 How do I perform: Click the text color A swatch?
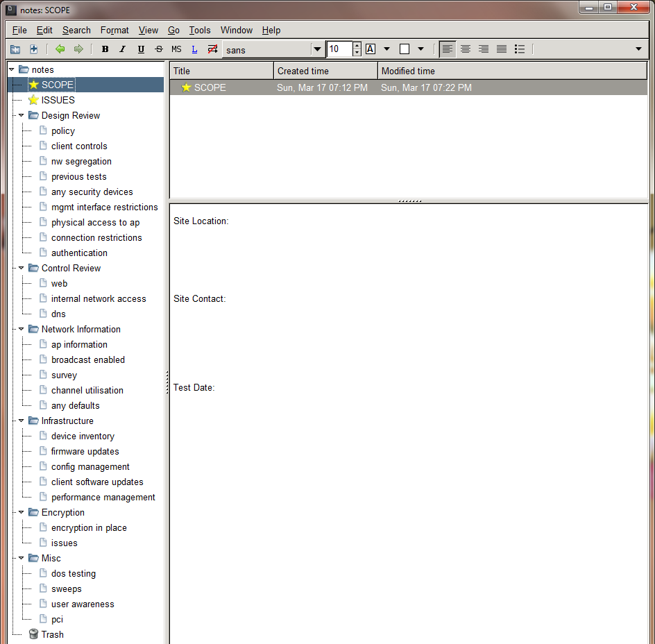pyautogui.click(x=370, y=49)
